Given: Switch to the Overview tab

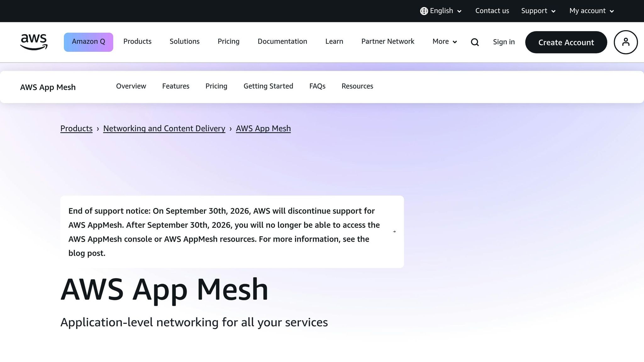Looking at the screenshot, I should click(x=131, y=86).
